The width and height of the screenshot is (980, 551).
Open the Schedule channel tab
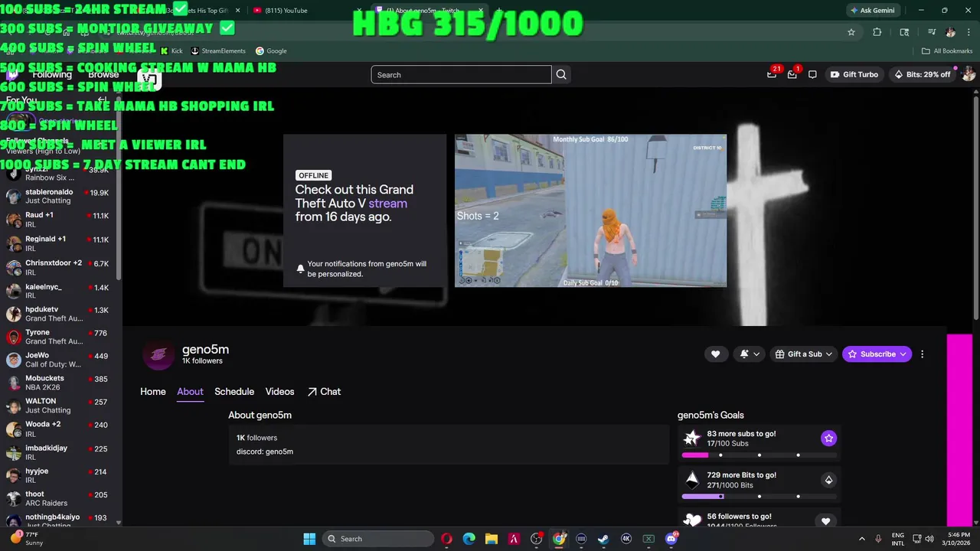(234, 391)
